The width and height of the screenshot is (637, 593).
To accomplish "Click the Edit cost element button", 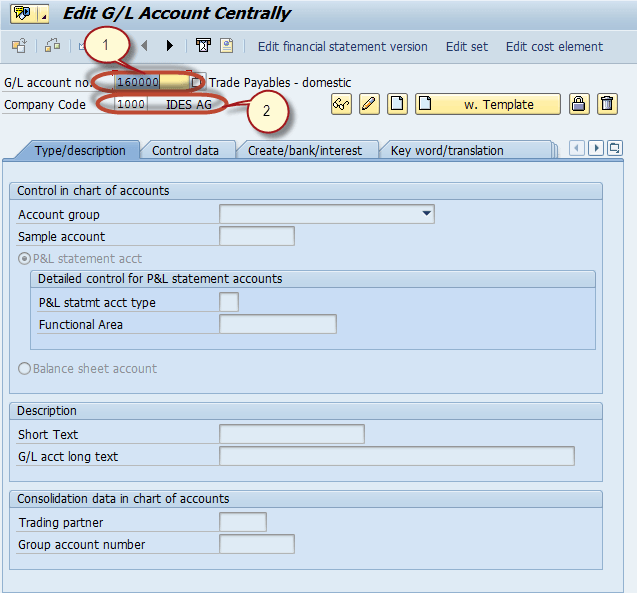I will pyautogui.click(x=554, y=46).
